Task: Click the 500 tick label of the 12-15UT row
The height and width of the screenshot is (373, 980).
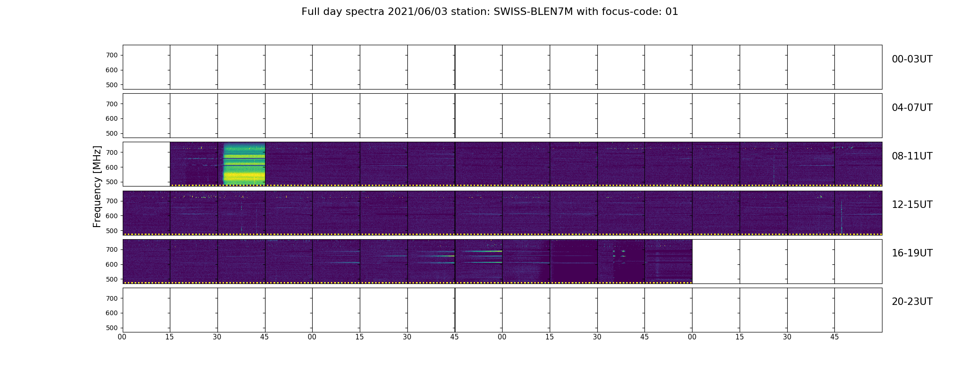Action: pos(112,231)
